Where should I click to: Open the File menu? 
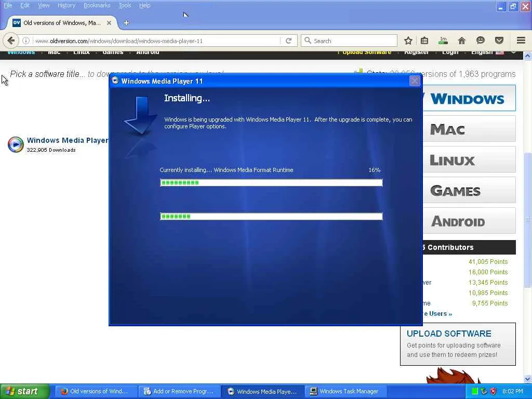click(x=8, y=5)
